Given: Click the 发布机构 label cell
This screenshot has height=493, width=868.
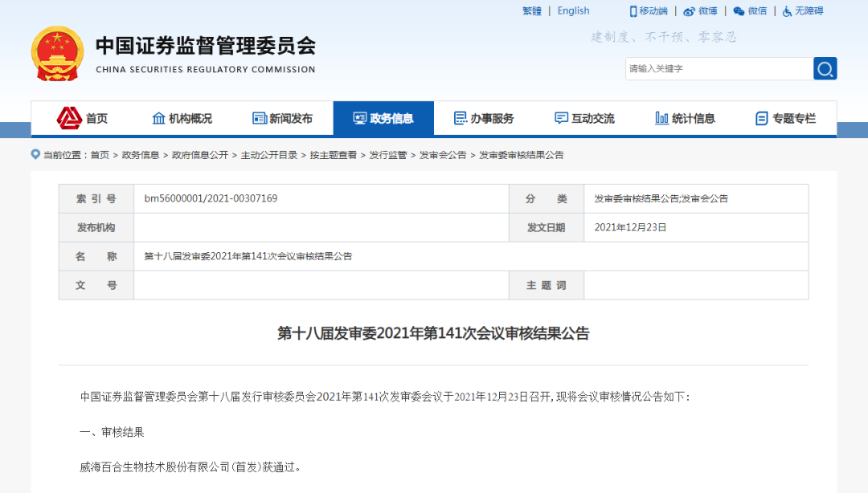Looking at the screenshot, I should [96, 227].
